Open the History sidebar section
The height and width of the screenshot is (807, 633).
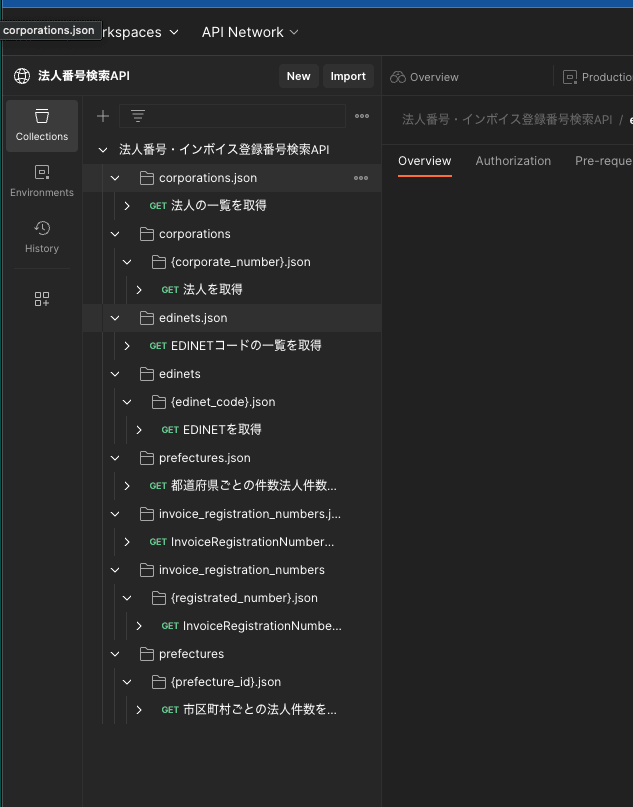pyautogui.click(x=42, y=237)
